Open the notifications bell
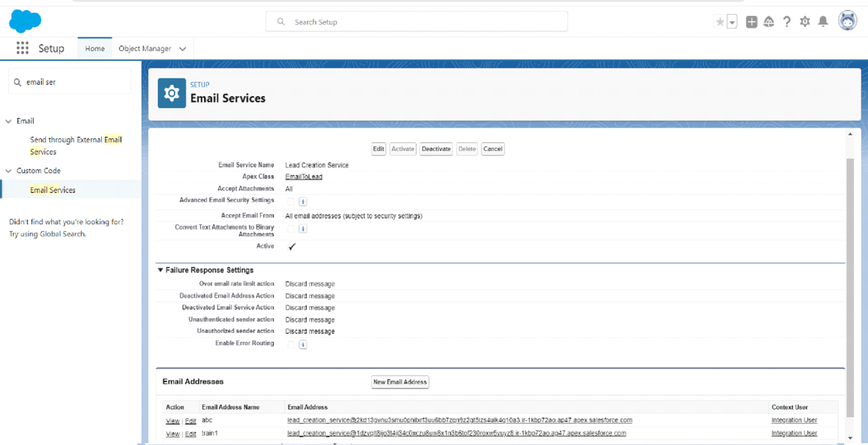Viewport: 868px width, 445px height. click(x=823, y=21)
